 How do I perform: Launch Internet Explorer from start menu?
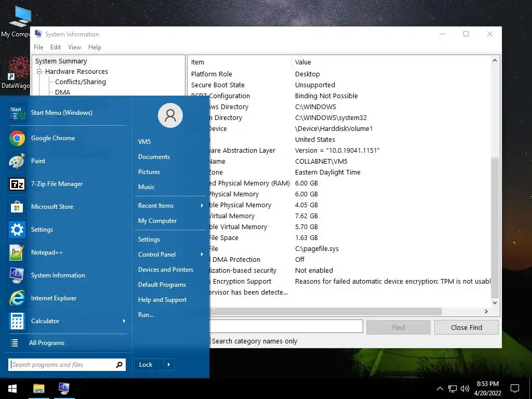pyautogui.click(x=67, y=298)
